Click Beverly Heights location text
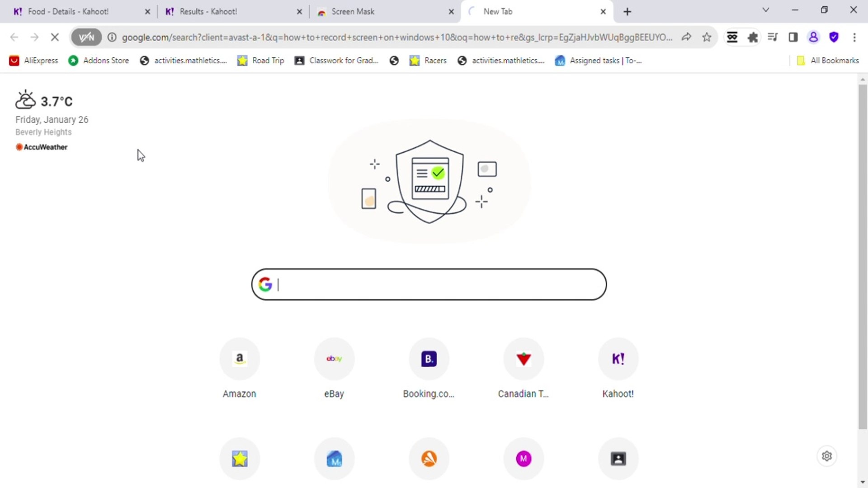The width and height of the screenshot is (868, 488). (43, 132)
